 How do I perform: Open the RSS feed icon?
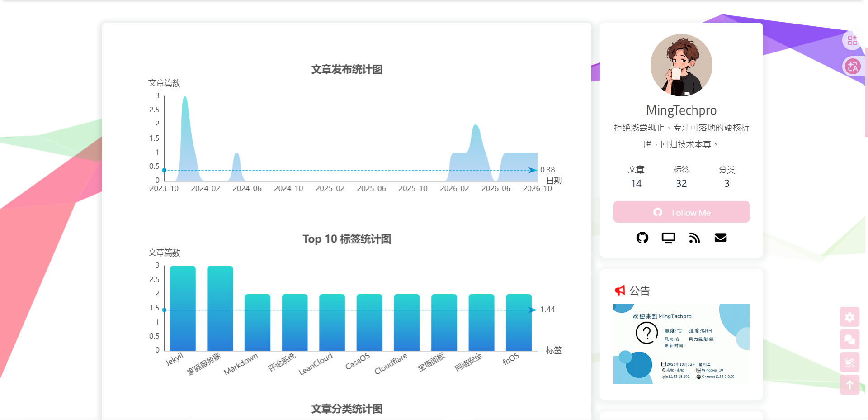(694, 238)
